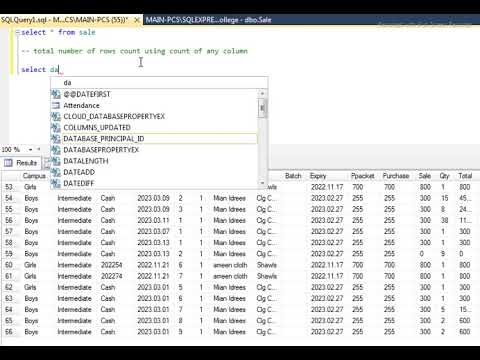Click the DATABASE_PRINCIPAL_ID function icon
Screen dimensions: 480x360
click(56, 139)
